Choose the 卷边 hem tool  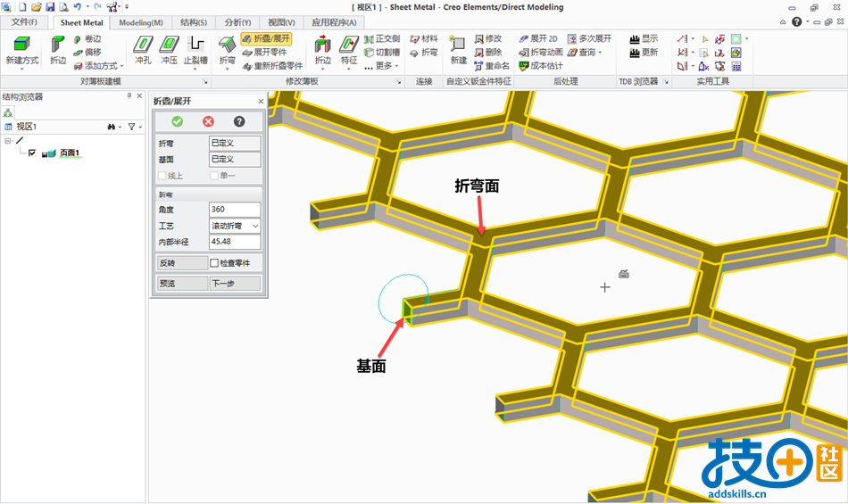(87, 39)
